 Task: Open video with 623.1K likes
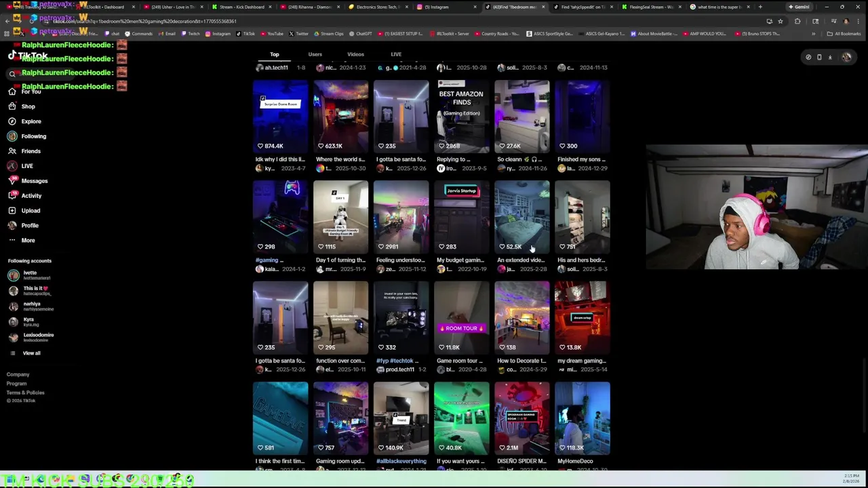tap(340, 117)
